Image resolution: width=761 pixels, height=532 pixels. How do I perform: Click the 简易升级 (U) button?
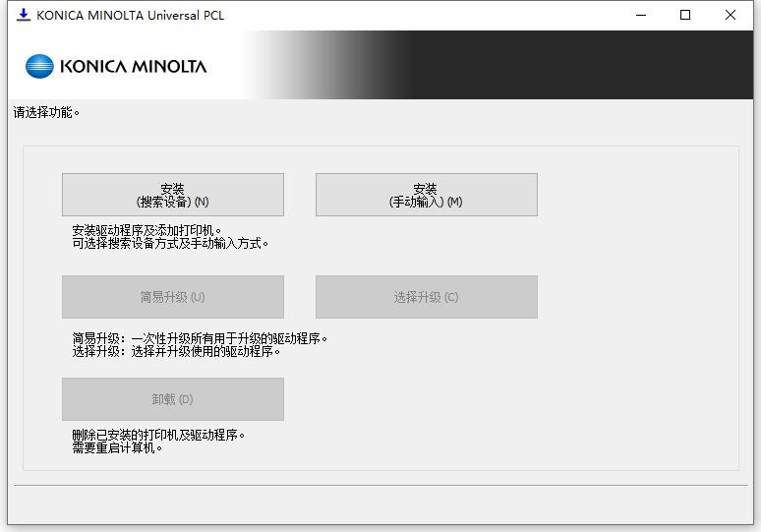coord(173,297)
